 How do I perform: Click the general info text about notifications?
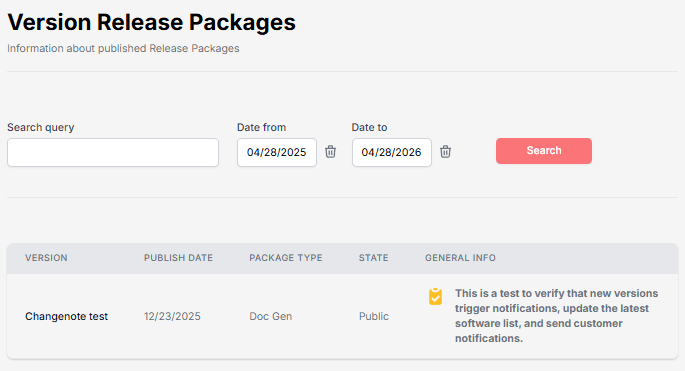pos(557,316)
